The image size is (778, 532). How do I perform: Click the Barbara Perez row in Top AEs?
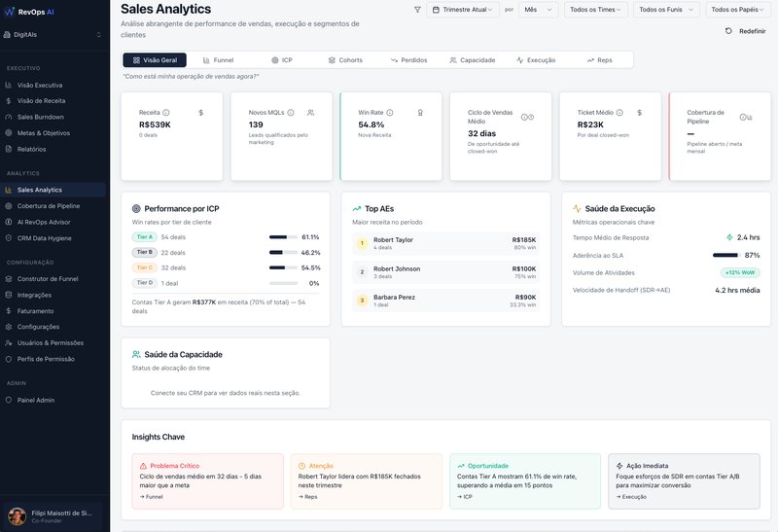point(445,301)
